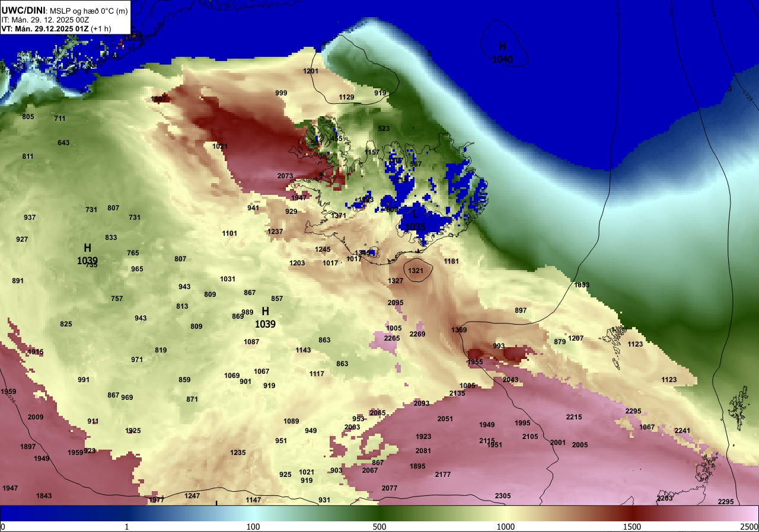The width and height of the screenshot is (759, 532).
Task: Click the 1327 height value
Action: click(x=396, y=281)
